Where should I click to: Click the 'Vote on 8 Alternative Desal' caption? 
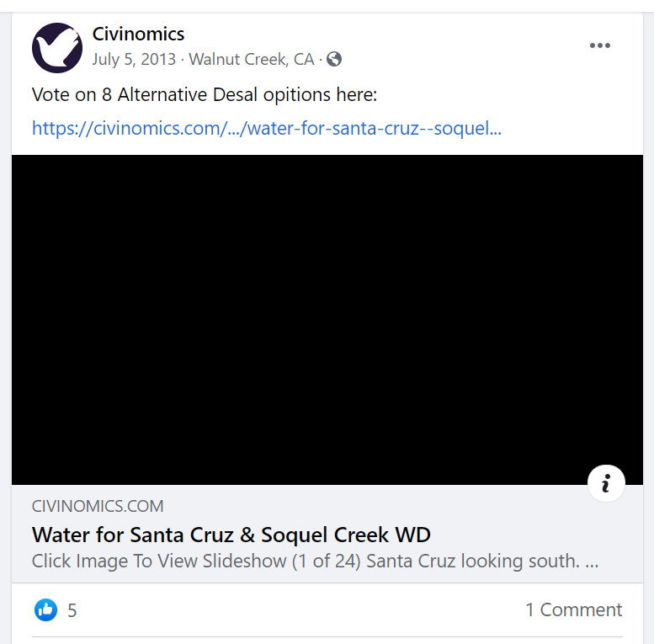click(205, 94)
